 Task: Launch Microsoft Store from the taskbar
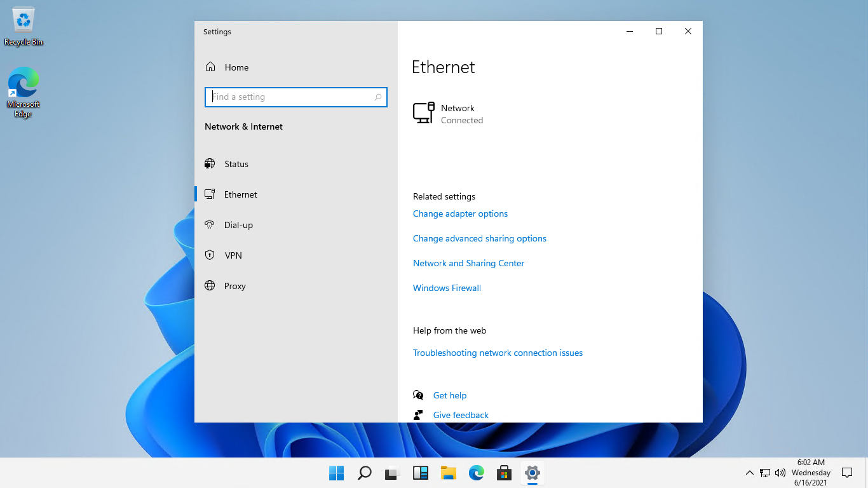point(505,473)
